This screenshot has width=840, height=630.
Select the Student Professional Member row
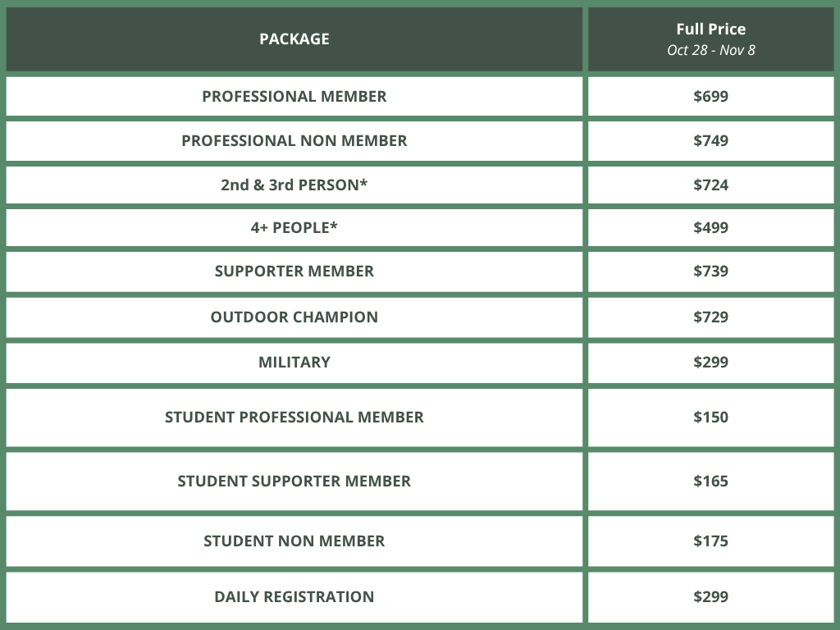pos(294,417)
